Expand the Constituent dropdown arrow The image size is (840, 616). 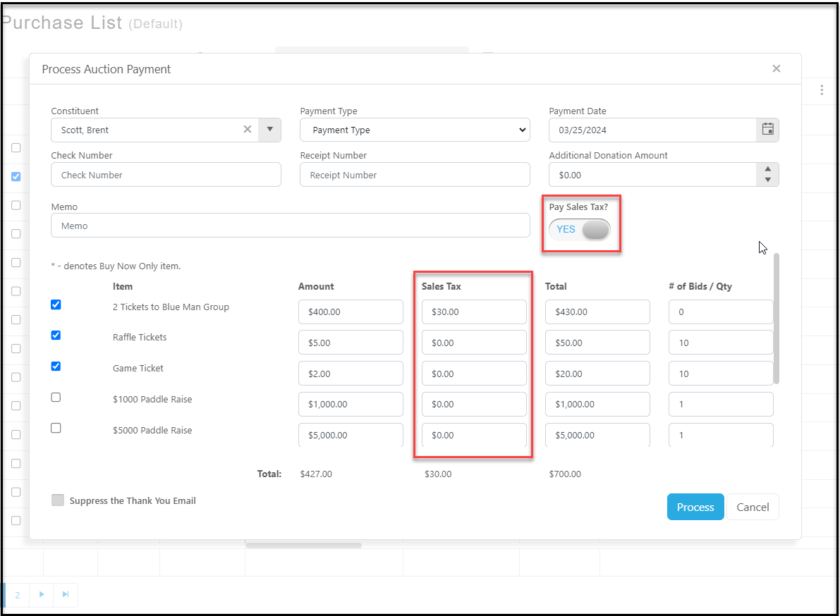269,130
